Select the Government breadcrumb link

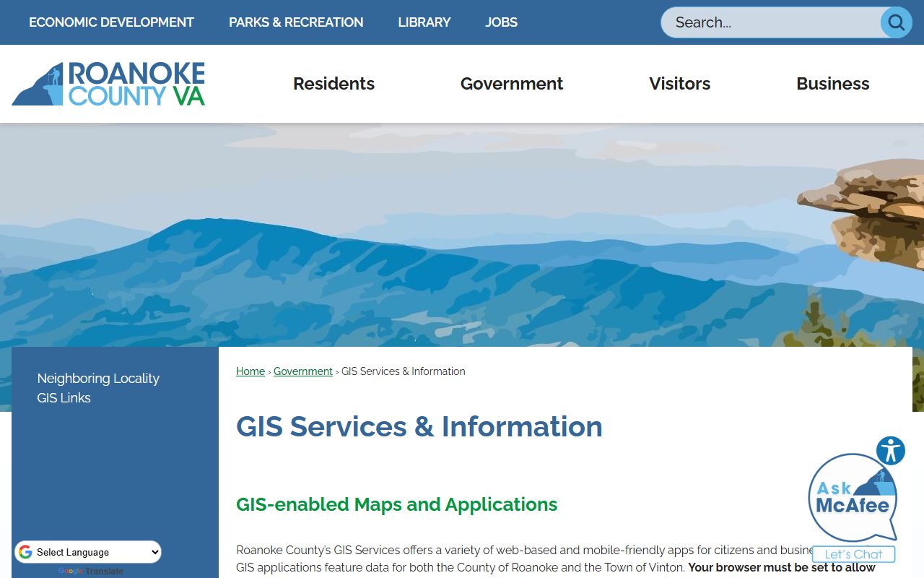[302, 371]
